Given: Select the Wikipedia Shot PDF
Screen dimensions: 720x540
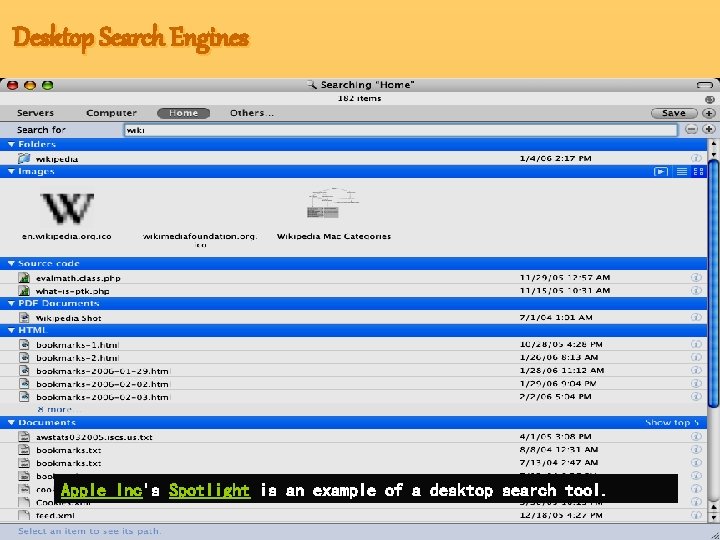Looking at the screenshot, I should (68, 318).
